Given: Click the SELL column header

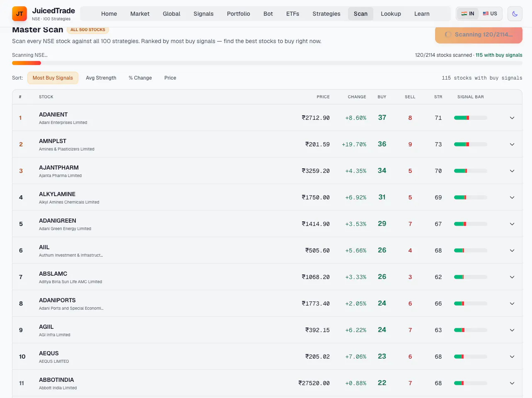Looking at the screenshot, I should click(410, 97).
